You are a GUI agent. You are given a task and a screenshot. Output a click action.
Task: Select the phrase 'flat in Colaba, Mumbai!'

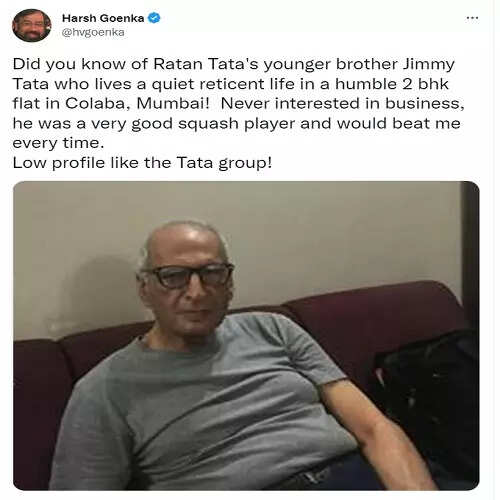tap(111, 104)
